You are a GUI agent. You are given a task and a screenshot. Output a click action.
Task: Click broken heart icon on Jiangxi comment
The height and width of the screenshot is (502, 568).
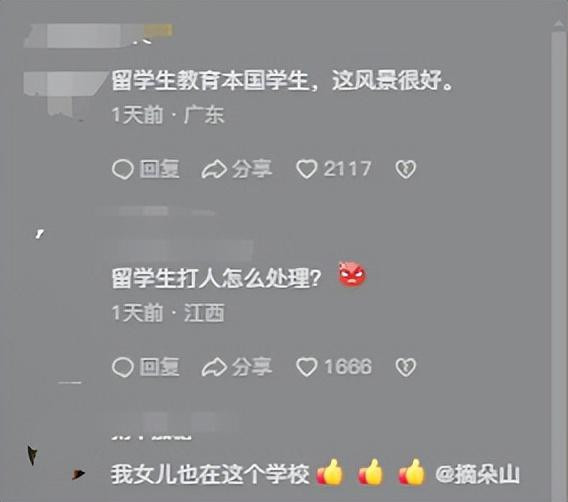tap(405, 367)
